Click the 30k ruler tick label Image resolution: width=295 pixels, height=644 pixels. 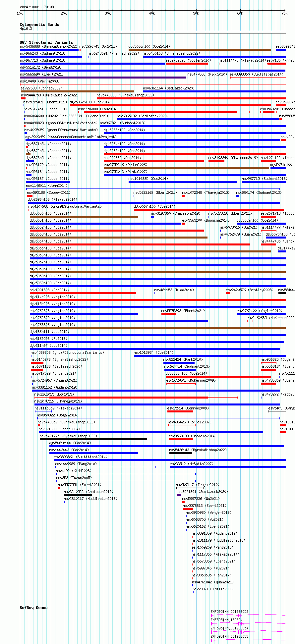108,13
